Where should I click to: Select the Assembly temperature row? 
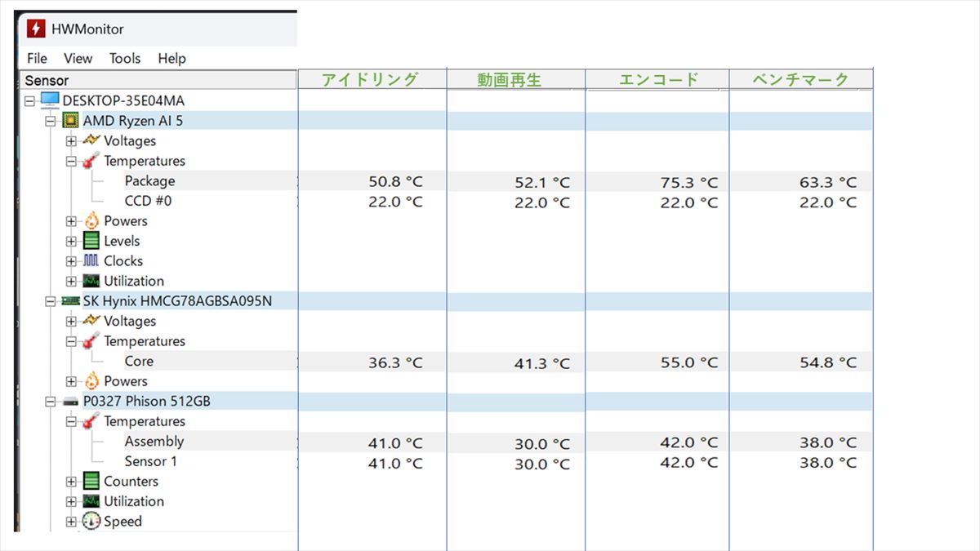tap(154, 442)
